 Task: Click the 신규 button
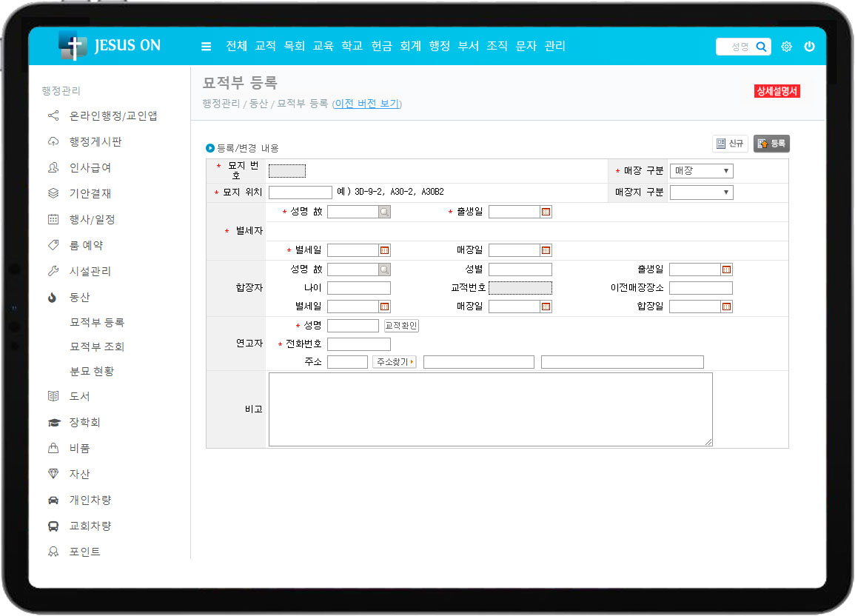730,144
